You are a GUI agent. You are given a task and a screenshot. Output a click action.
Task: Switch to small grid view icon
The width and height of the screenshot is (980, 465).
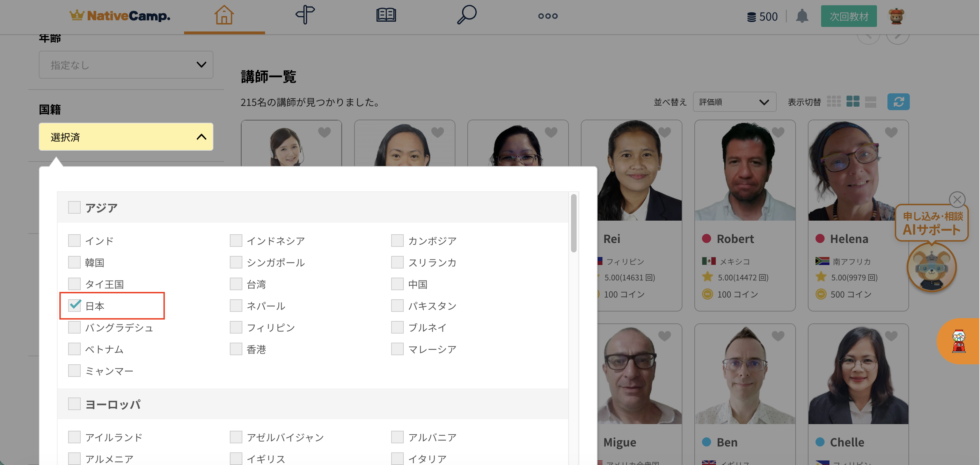(834, 101)
